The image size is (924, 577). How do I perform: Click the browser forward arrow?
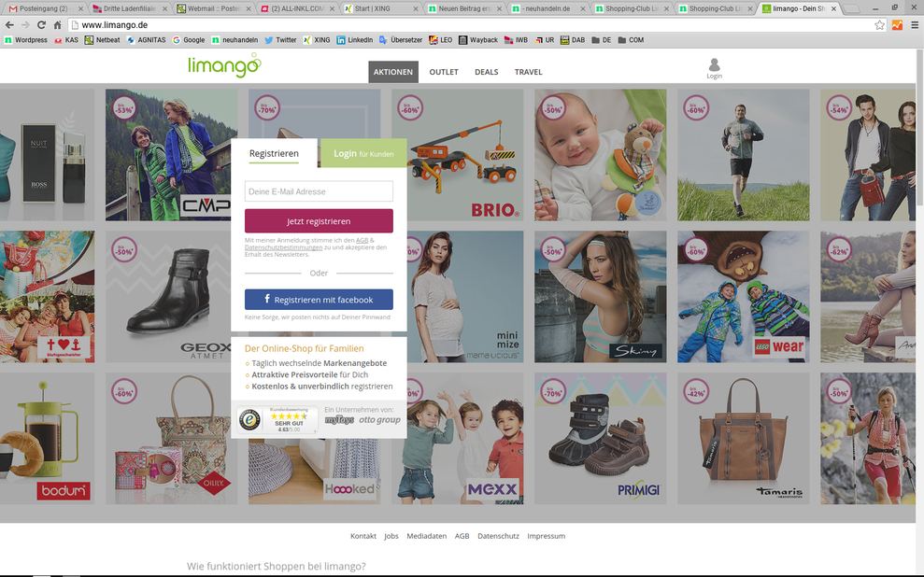point(25,24)
